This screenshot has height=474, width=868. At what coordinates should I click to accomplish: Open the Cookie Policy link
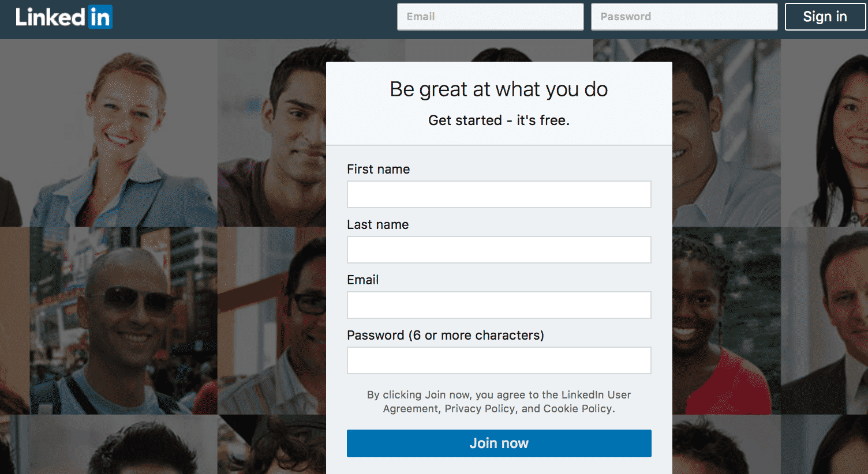click(x=577, y=409)
